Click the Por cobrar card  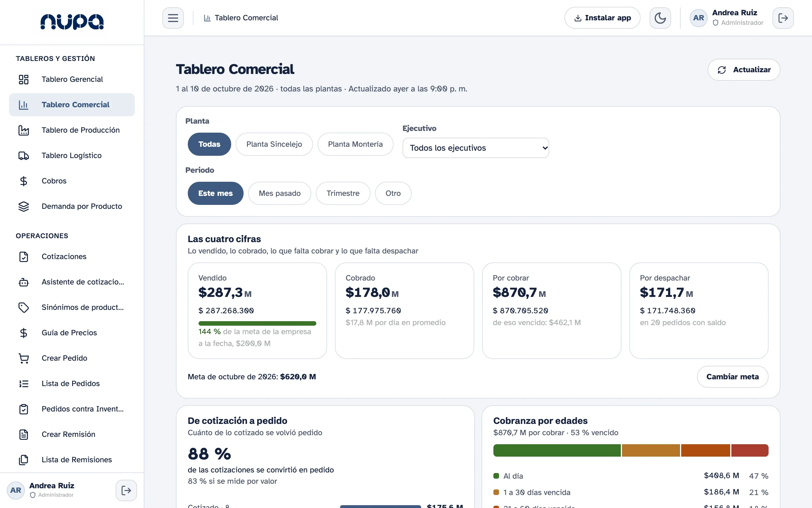click(551, 311)
